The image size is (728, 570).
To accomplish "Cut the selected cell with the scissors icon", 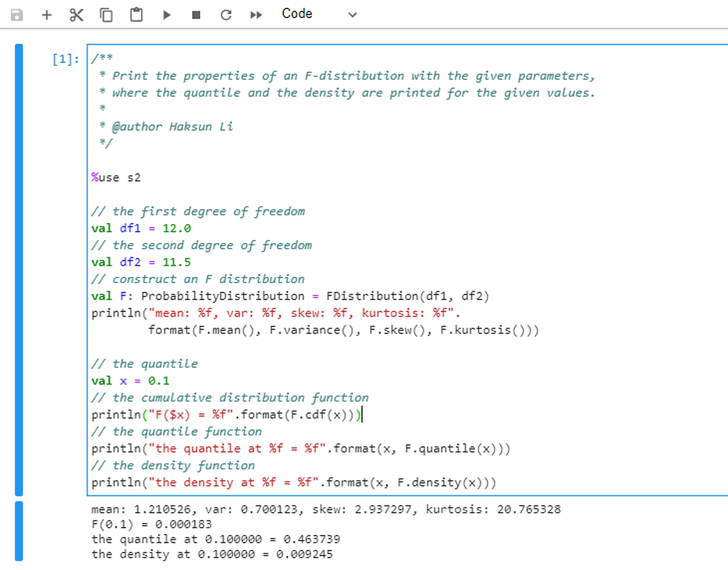I will pyautogui.click(x=76, y=15).
